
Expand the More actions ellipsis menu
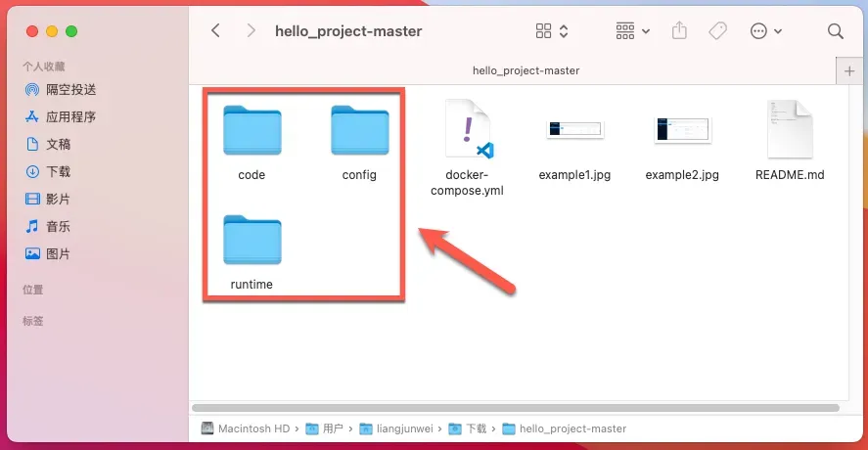coord(765,31)
